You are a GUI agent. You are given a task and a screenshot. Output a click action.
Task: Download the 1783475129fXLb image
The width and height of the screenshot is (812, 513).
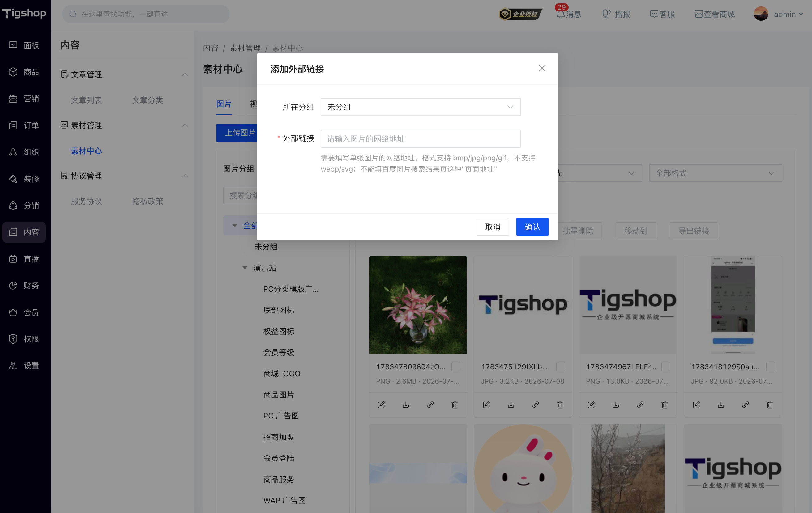pos(511,405)
